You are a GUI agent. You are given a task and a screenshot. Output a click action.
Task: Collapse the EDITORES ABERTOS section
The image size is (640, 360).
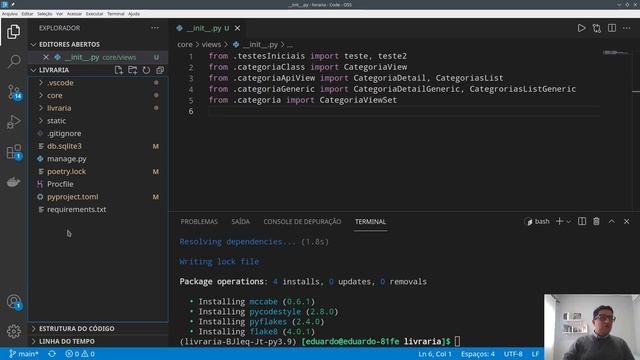[x=98, y=44]
